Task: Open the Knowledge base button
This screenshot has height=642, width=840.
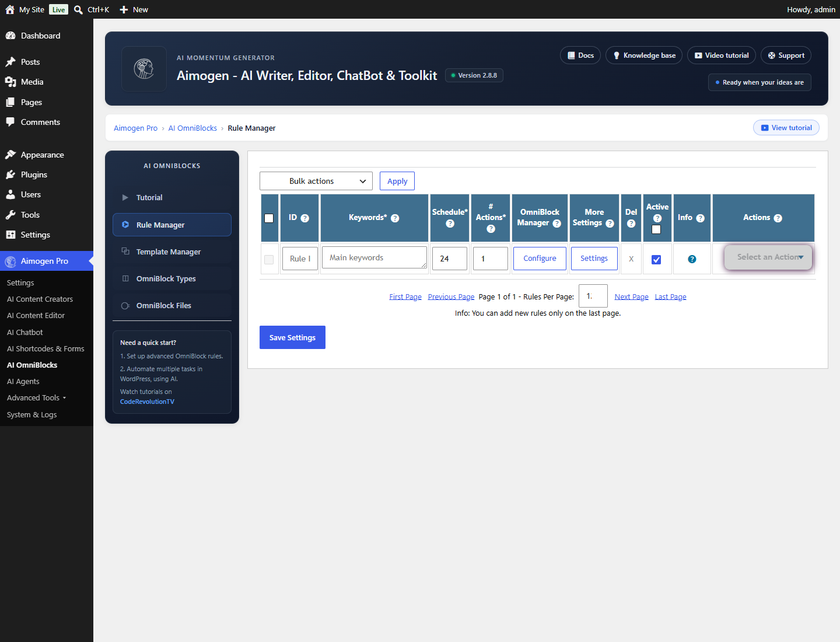Action: [x=644, y=55]
